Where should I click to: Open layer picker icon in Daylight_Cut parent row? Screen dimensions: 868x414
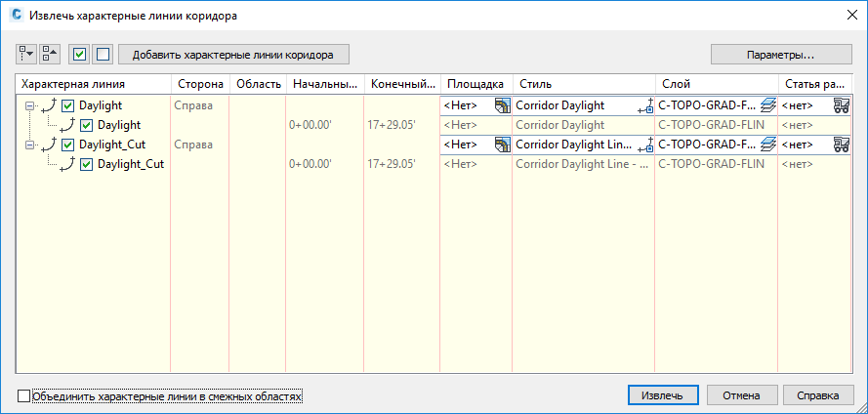[766, 145]
